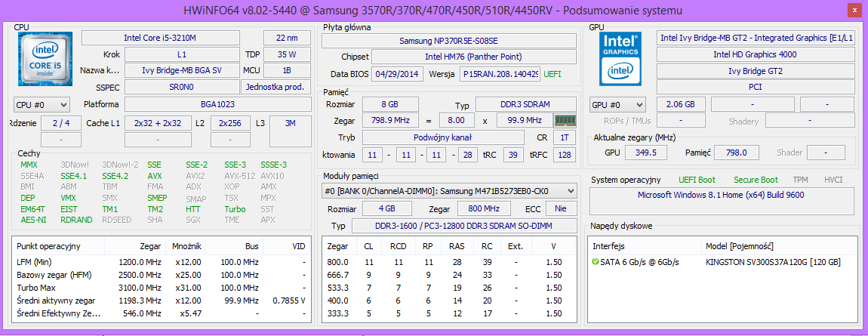The image size is (868, 336).
Task: Click the Intel HD Graphics 4000 field
Action: point(755,54)
